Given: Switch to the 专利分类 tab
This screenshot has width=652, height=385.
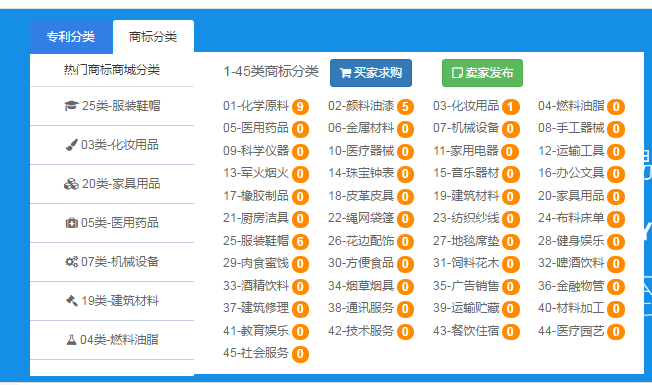Looking at the screenshot, I should [71, 37].
